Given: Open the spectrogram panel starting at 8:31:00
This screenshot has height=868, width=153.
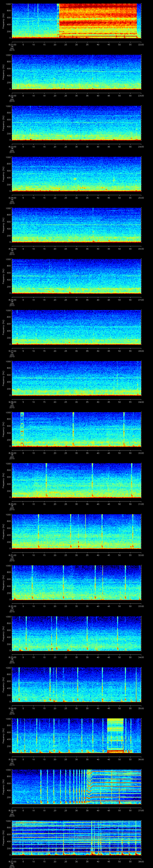Looking at the screenshot, I should pyautogui.click(x=77, y=531).
